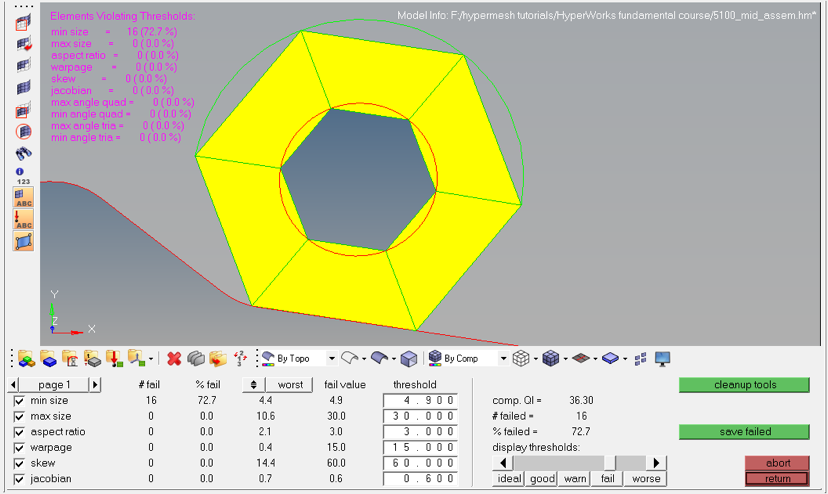The image size is (828, 494).
Task: Open cleanup tools
Action: [x=745, y=385]
